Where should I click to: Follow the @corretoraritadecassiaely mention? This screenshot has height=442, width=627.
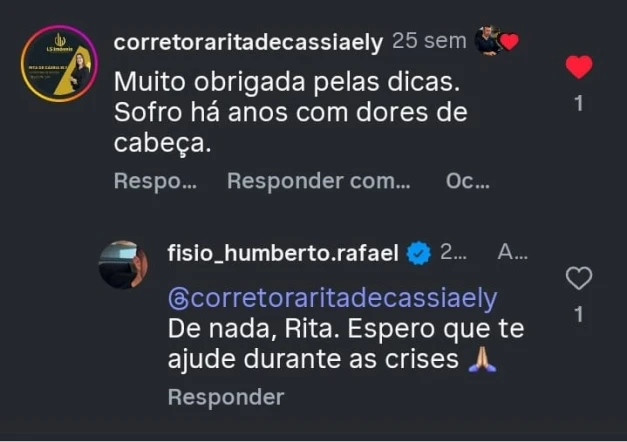(331, 300)
